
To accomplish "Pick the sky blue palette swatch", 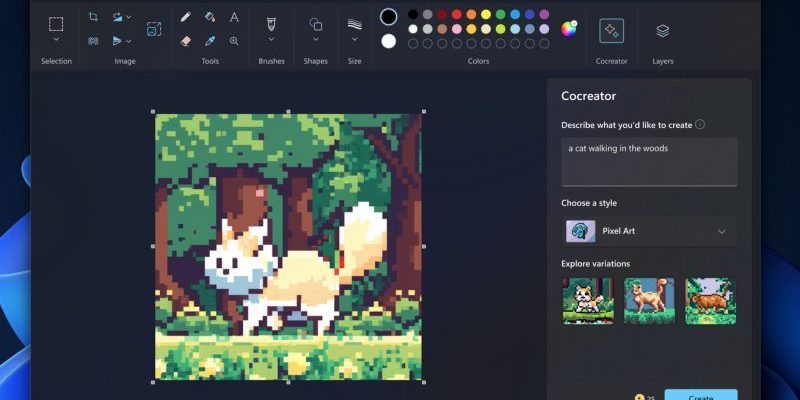I will click(515, 14).
